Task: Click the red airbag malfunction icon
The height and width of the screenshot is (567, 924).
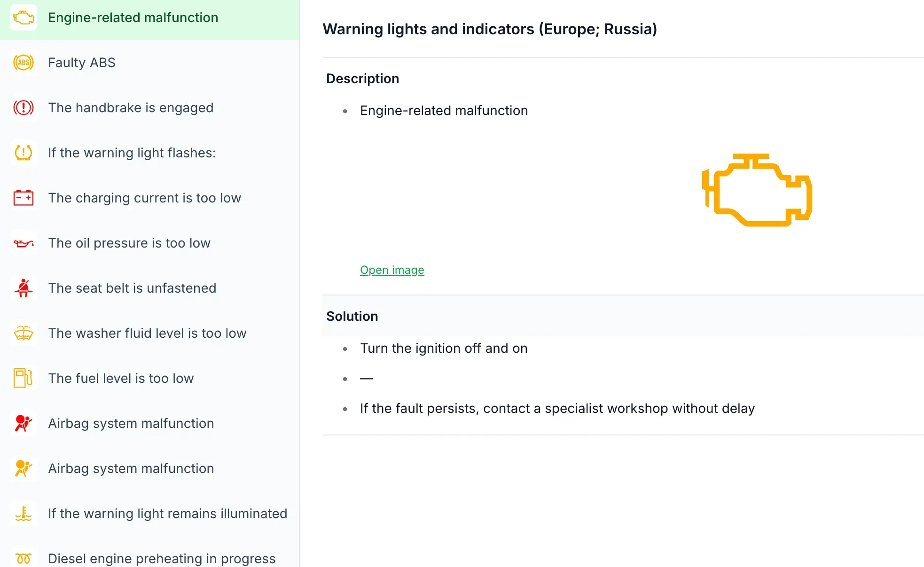Action: [23, 423]
